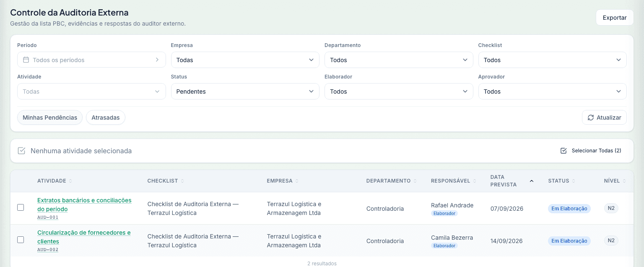Viewport: 644px width, 267px height.
Task: Sort by the Status column sort icon
Action: coord(574,181)
